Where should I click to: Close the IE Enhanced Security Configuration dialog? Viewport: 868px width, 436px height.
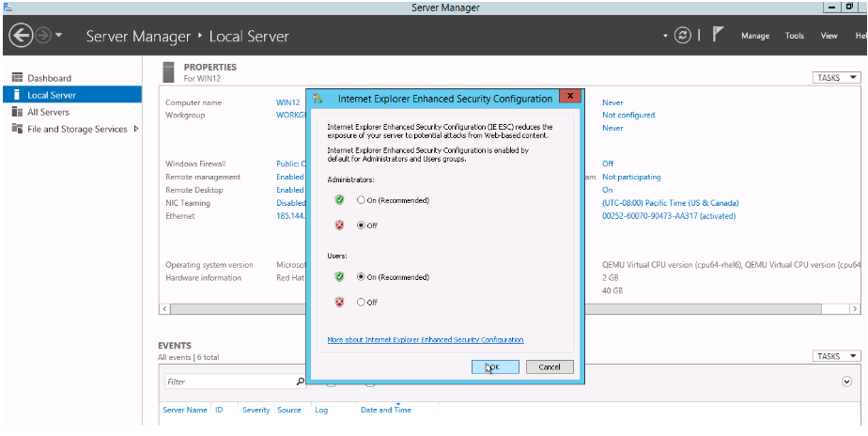[569, 97]
